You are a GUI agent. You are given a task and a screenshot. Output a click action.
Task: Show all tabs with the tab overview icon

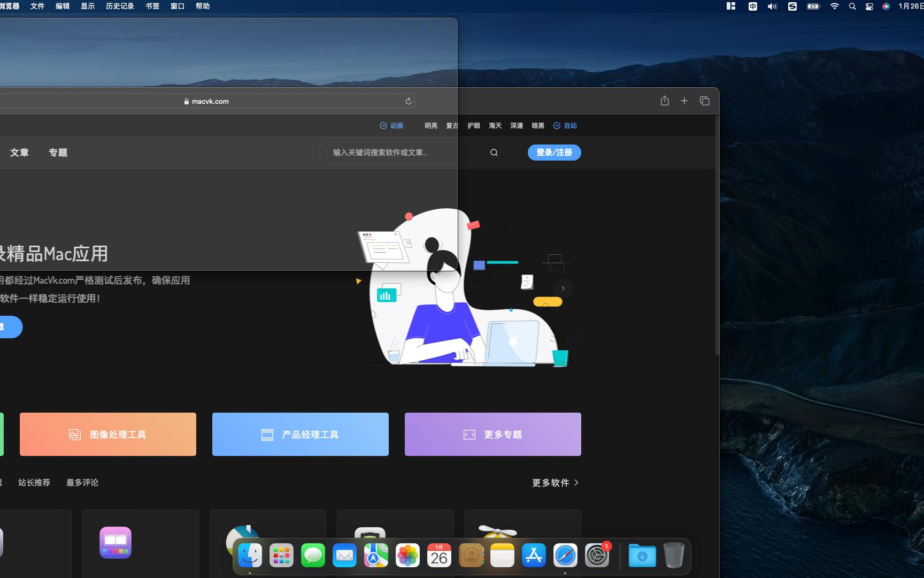coord(704,101)
